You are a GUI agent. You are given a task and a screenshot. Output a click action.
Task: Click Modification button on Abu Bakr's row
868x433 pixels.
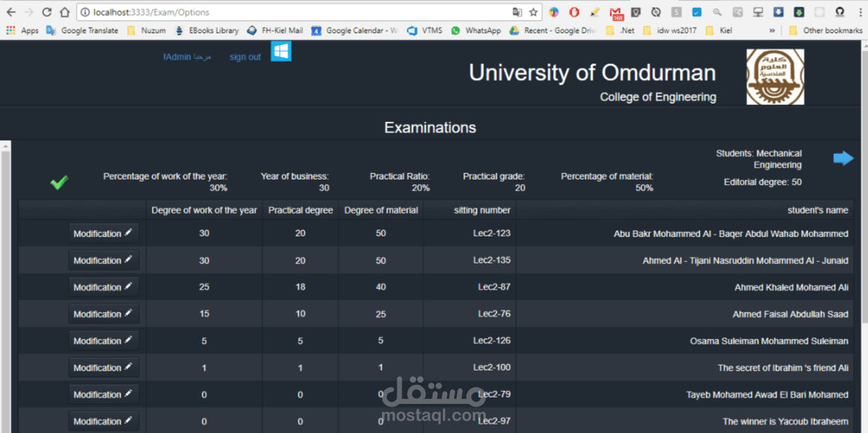coord(104,233)
